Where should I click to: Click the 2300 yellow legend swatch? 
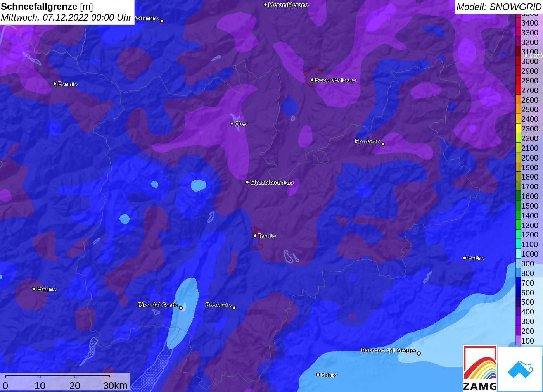pos(518,128)
